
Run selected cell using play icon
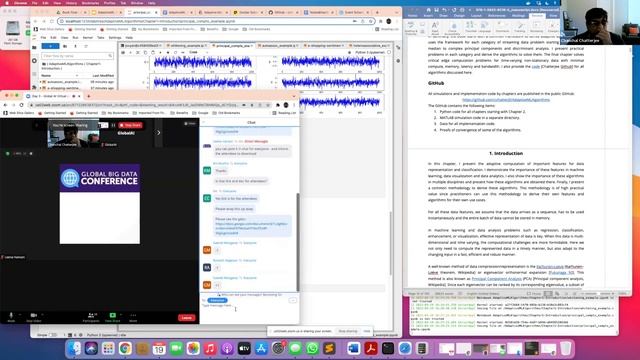point(160,52)
